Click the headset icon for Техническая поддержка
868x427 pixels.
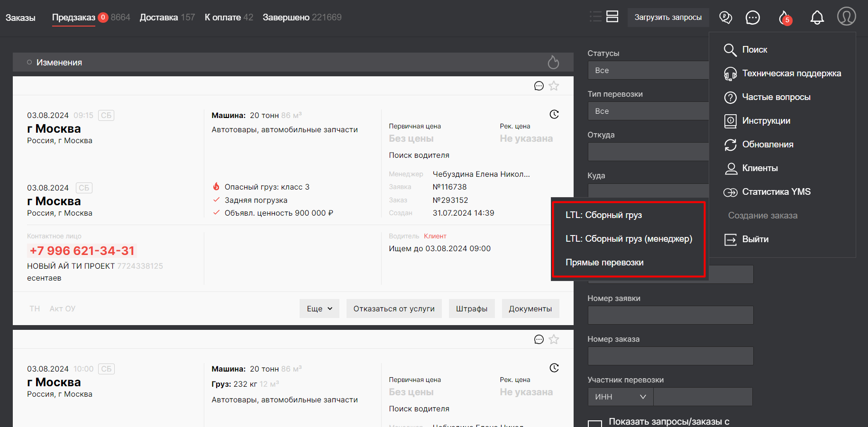730,73
